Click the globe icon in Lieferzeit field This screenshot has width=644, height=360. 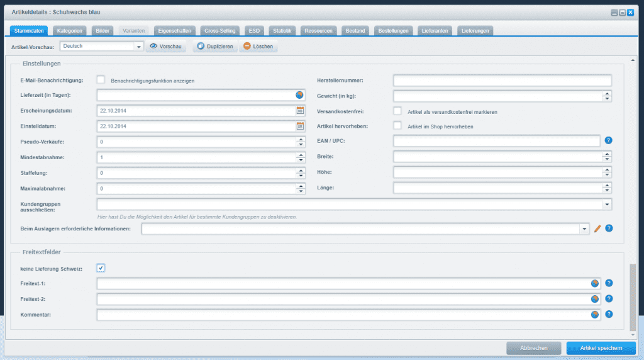coord(299,95)
